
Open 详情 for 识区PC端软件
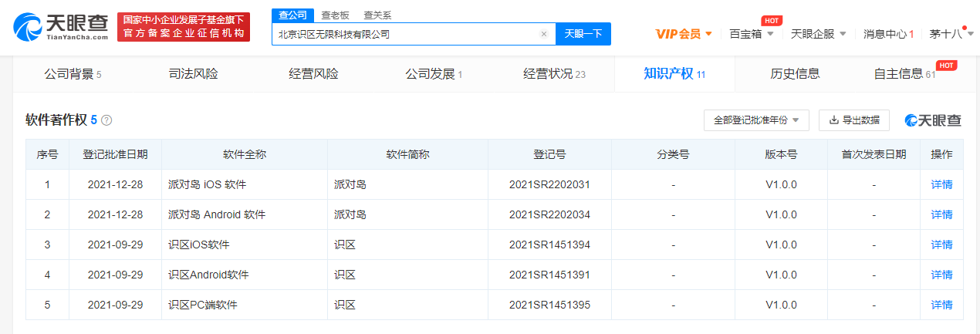(941, 305)
